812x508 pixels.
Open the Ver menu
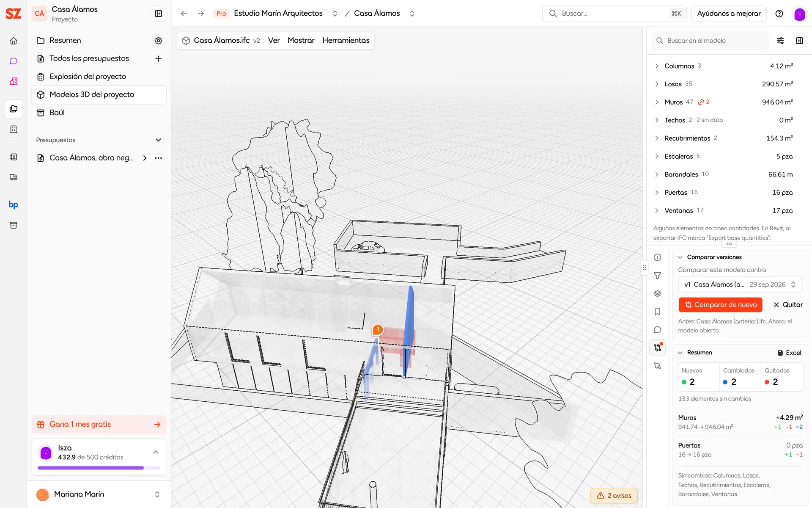click(x=274, y=41)
